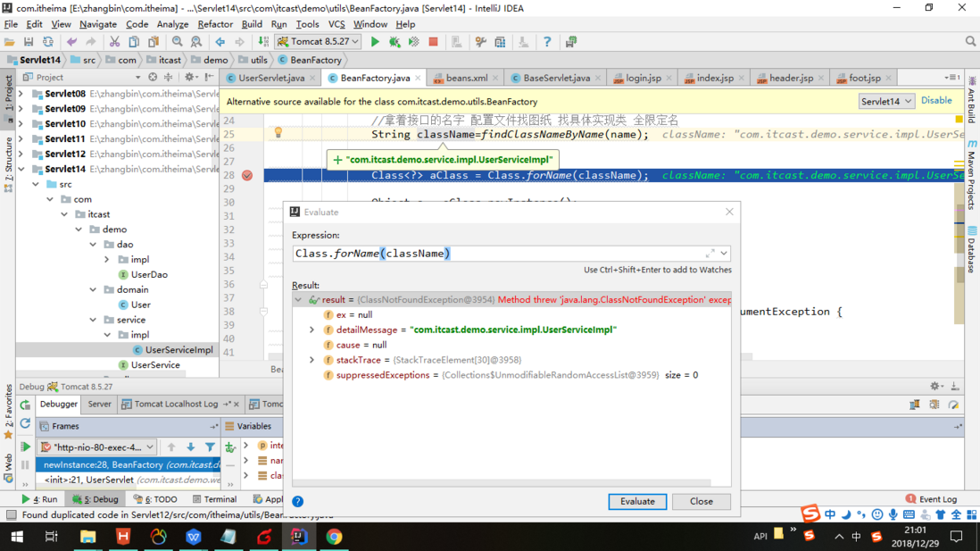
Task: Open the 6: TODO tool window button
Action: [155, 499]
